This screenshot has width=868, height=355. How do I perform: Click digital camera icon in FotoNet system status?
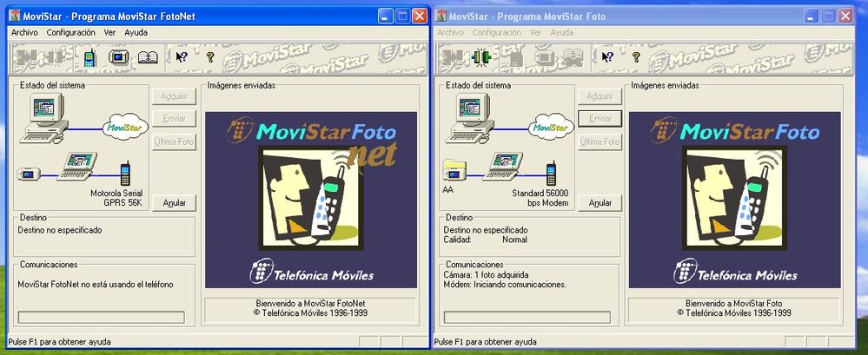click(28, 174)
